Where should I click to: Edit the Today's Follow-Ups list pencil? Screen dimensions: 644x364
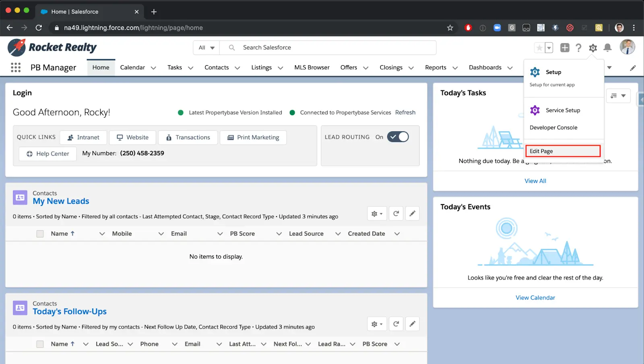click(412, 324)
